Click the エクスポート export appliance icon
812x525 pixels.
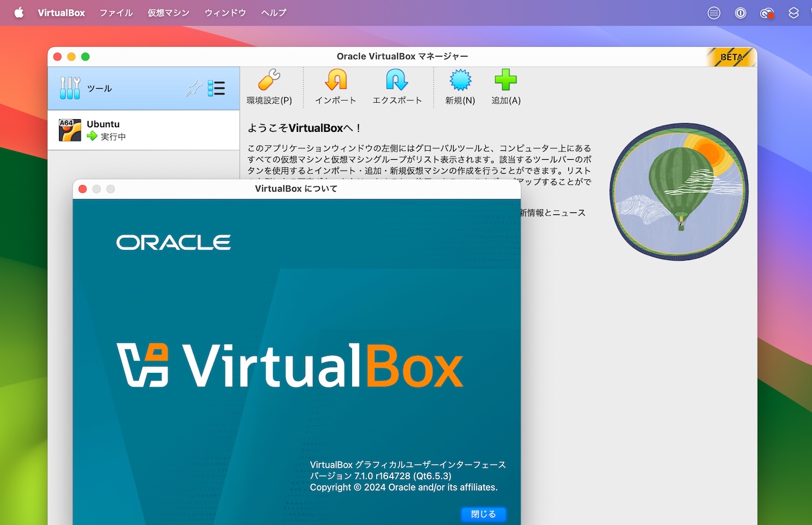pyautogui.click(x=397, y=81)
